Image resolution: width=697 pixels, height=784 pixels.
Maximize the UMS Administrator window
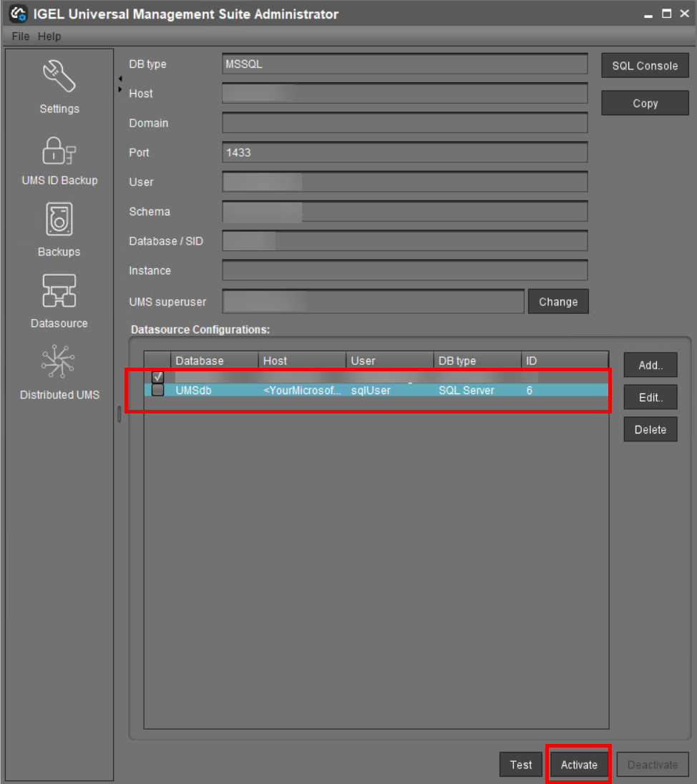[x=667, y=14]
